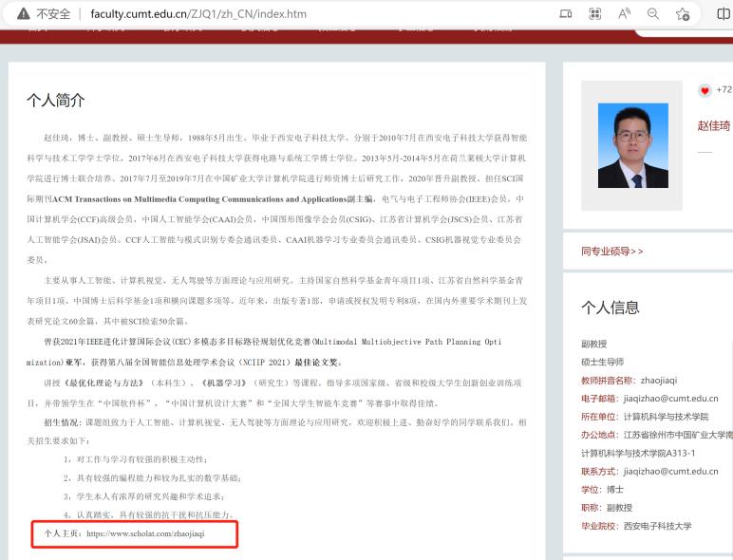
Task: Click the 毕业院校 西安电子科技大学 entry
Action: 655,526
